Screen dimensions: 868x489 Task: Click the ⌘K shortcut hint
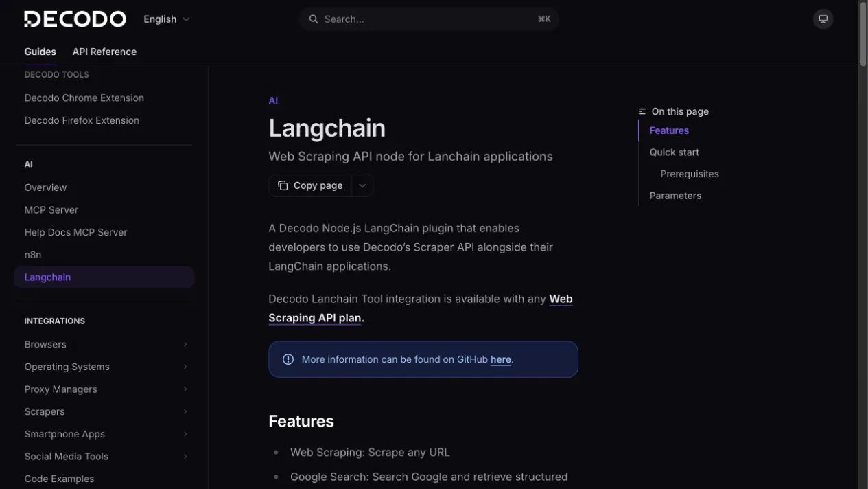544,19
